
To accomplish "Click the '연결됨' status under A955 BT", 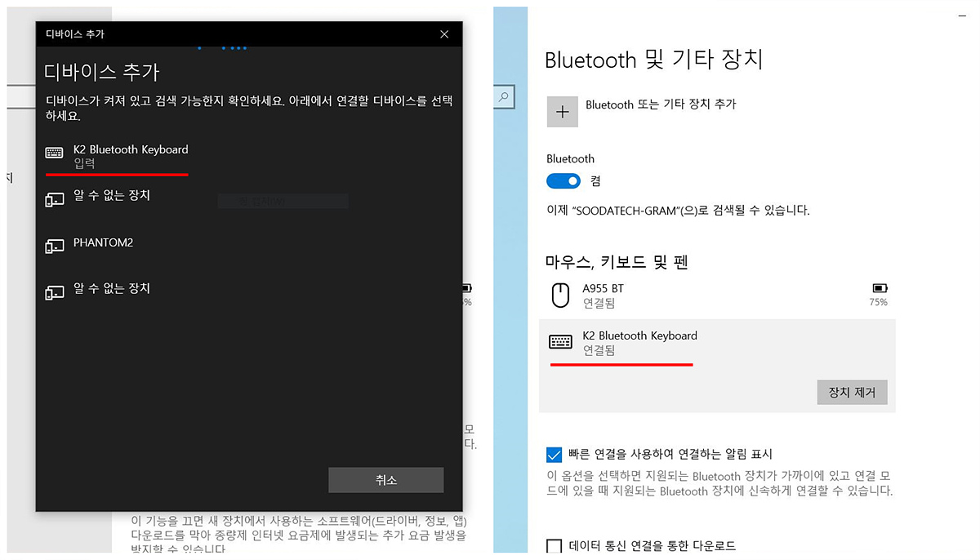I will tap(599, 303).
